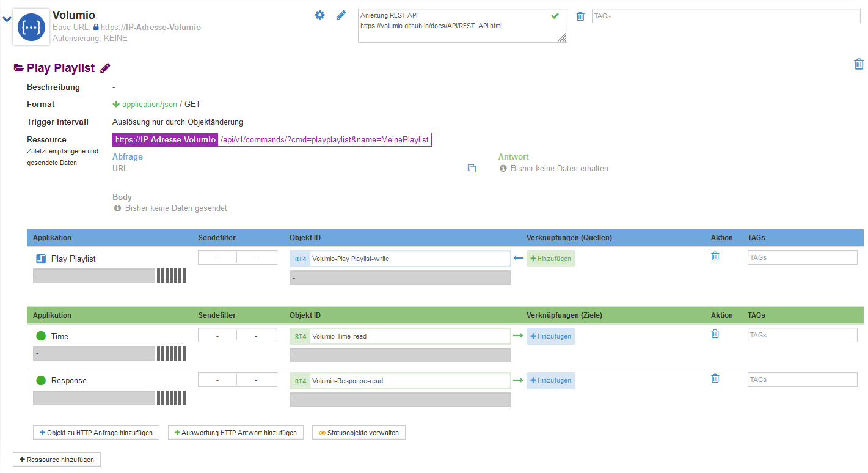The width and height of the screenshot is (868, 473).
Task: Click Volumio-Response-read object ID field
Action: click(x=410, y=381)
